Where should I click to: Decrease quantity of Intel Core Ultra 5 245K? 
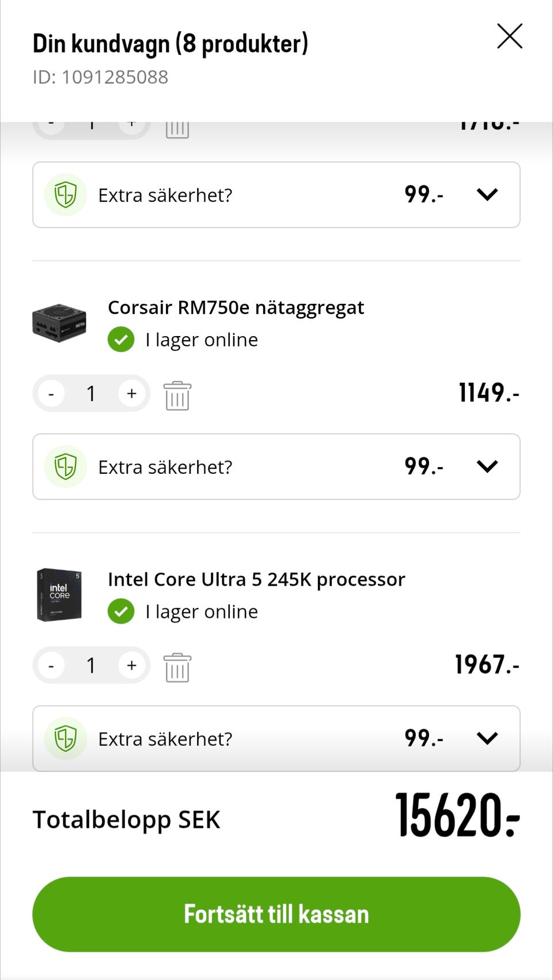click(x=51, y=665)
